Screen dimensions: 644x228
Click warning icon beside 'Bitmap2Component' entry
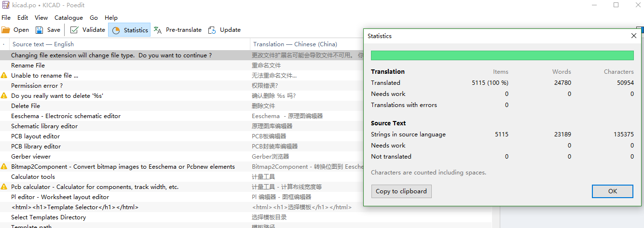pos(4,167)
